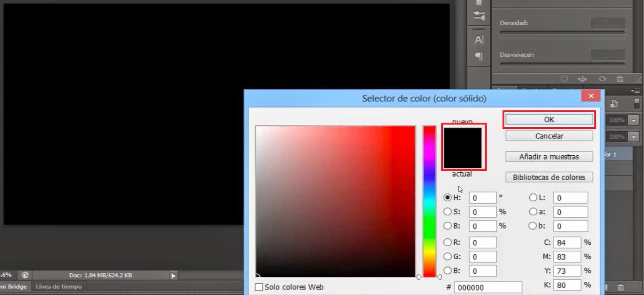Click the K black value field
The height and width of the screenshot is (295, 644).
coord(567,285)
